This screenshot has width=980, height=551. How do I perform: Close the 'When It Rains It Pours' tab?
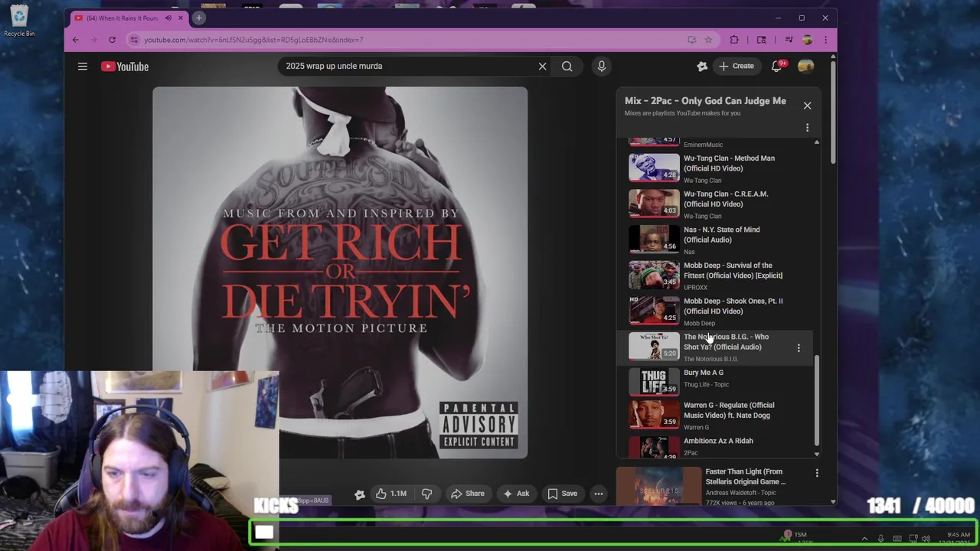[x=181, y=18]
